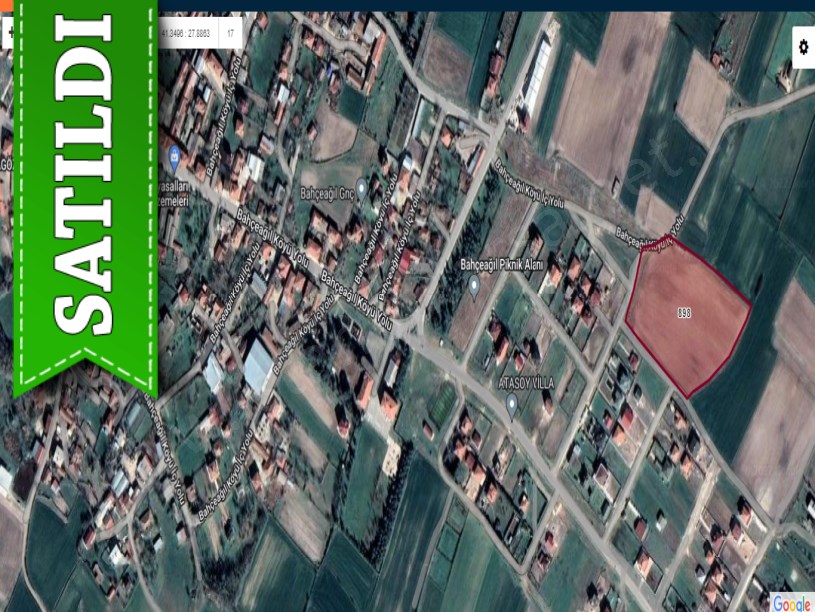Click the Google logo in the corner
815x612 pixels.
(790, 602)
